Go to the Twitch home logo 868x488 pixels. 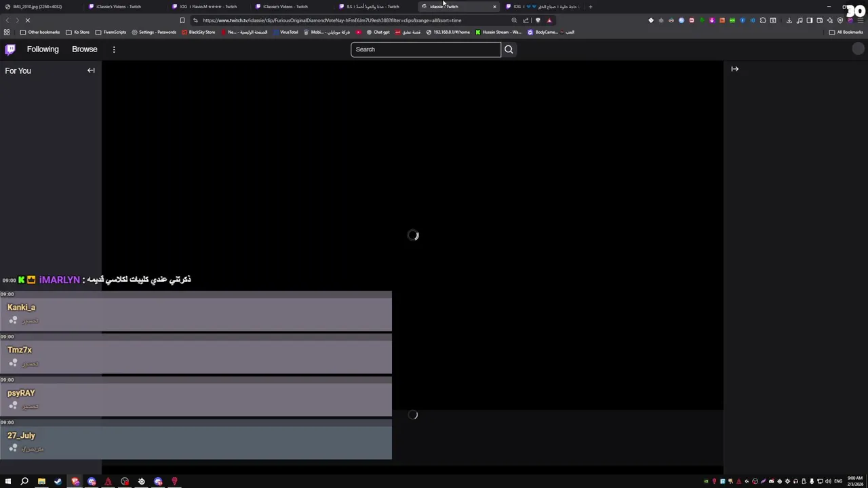(10, 49)
